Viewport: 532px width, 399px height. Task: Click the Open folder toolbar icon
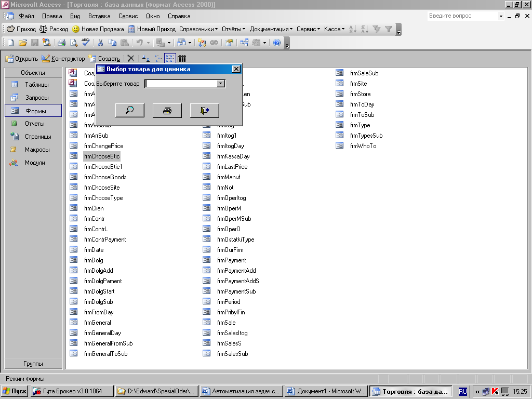tap(23, 43)
